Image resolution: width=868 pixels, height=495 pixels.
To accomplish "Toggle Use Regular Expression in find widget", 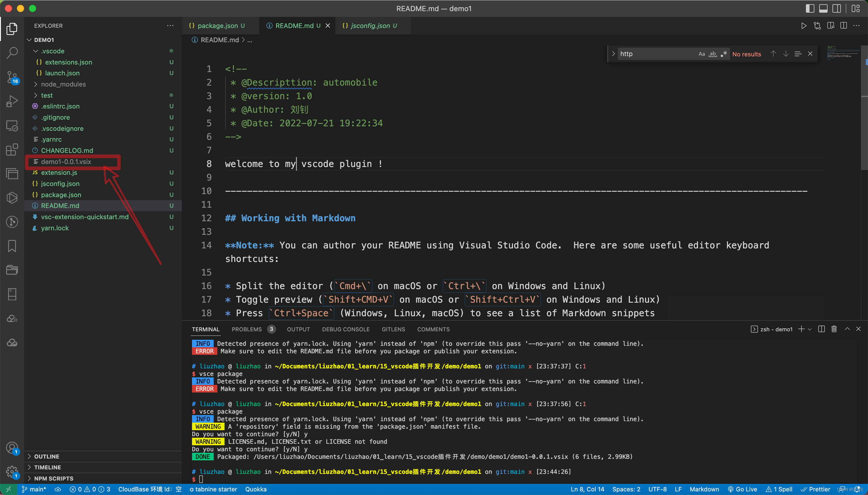I will pyautogui.click(x=724, y=54).
